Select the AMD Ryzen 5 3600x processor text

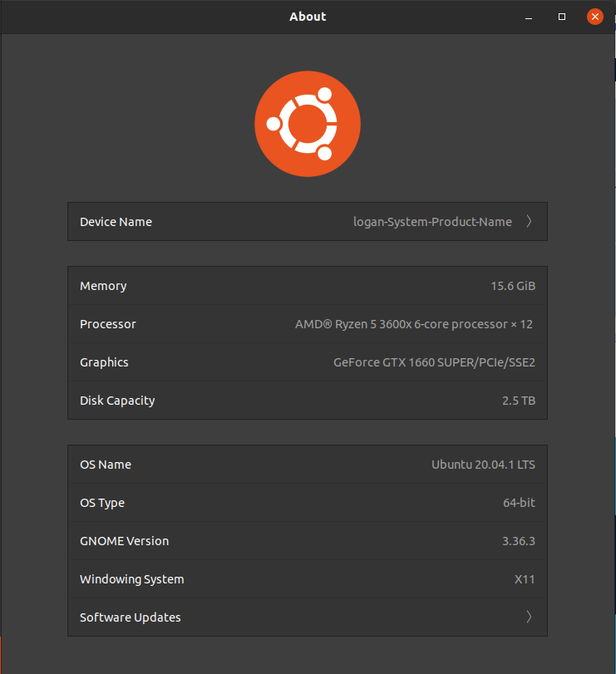pyautogui.click(x=414, y=324)
